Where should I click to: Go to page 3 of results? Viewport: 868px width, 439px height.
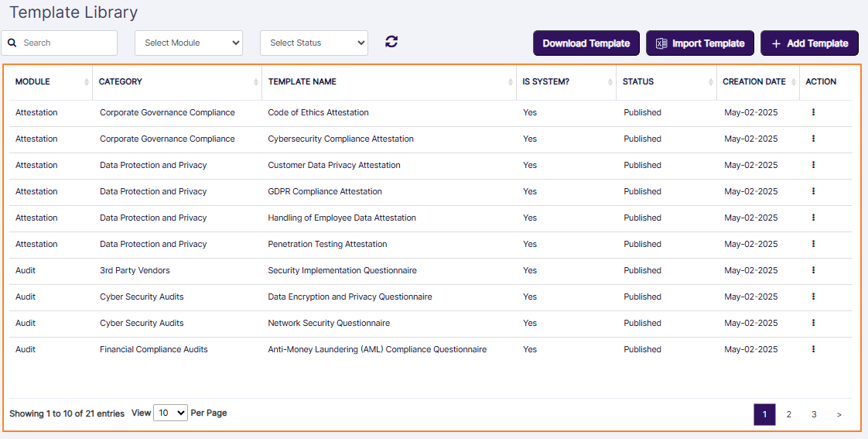(x=814, y=415)
